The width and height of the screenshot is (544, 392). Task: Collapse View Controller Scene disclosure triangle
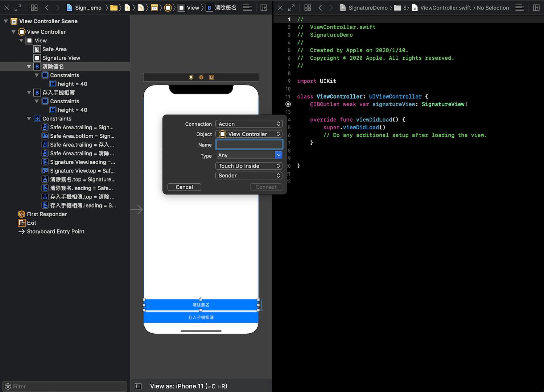[5, 21]
